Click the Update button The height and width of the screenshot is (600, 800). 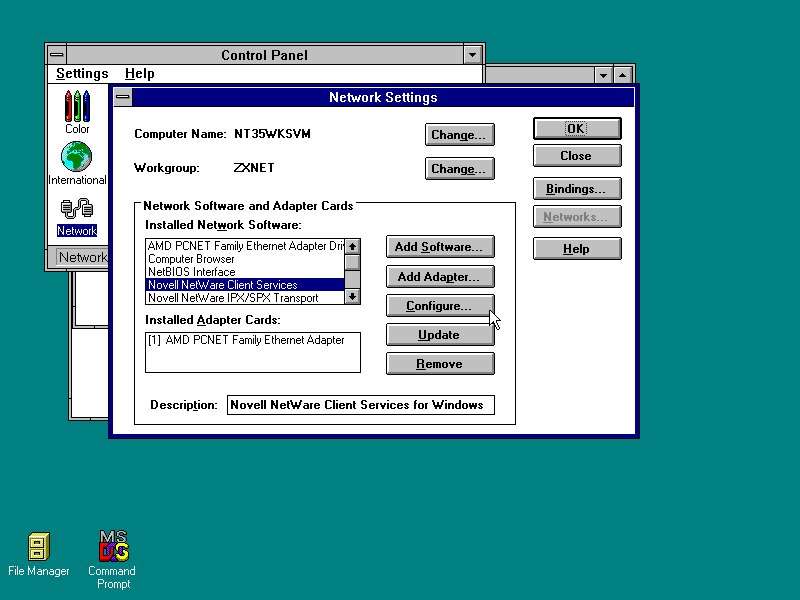[x=440, y=335]
